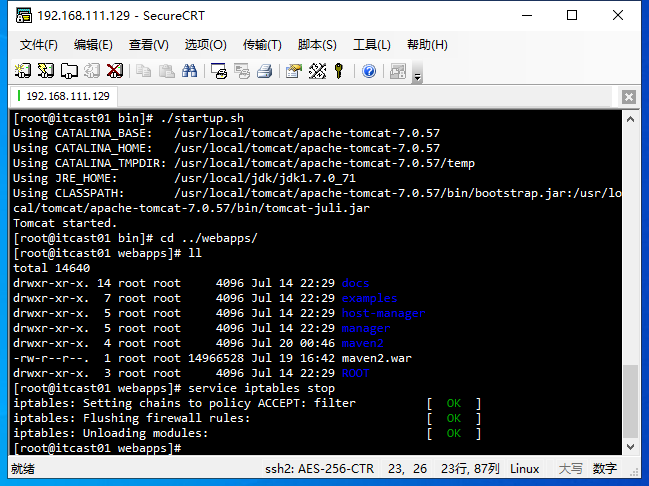Click the blue 'host-manager' directory name
This screenshot has height=486, width=649.
(383, 313)
